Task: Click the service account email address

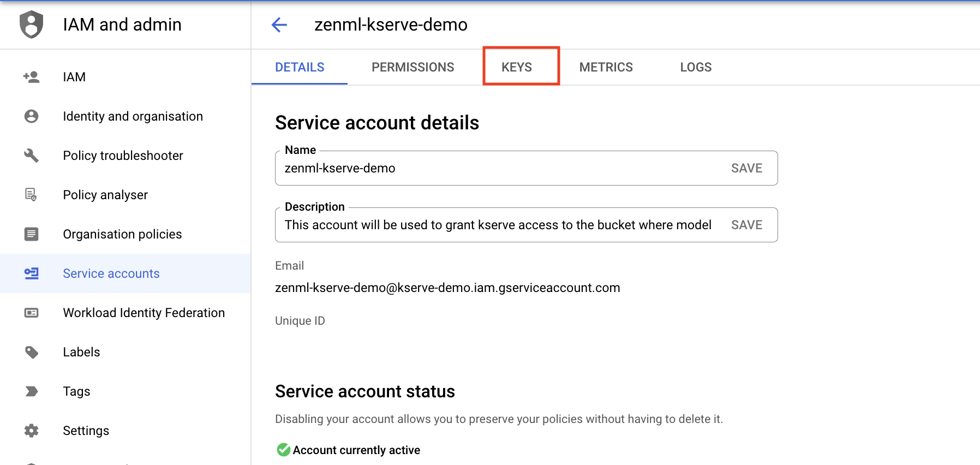Action: 447,288
